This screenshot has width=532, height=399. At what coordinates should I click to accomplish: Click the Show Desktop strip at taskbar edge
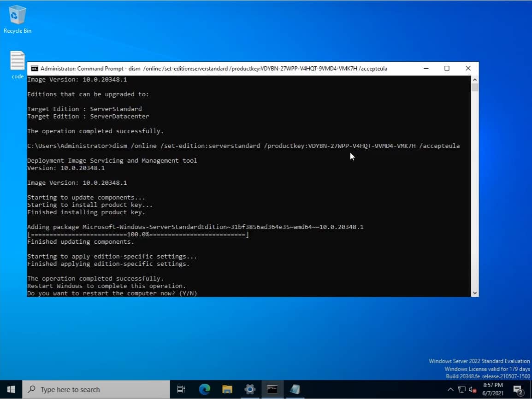click(x=531, y=389)
